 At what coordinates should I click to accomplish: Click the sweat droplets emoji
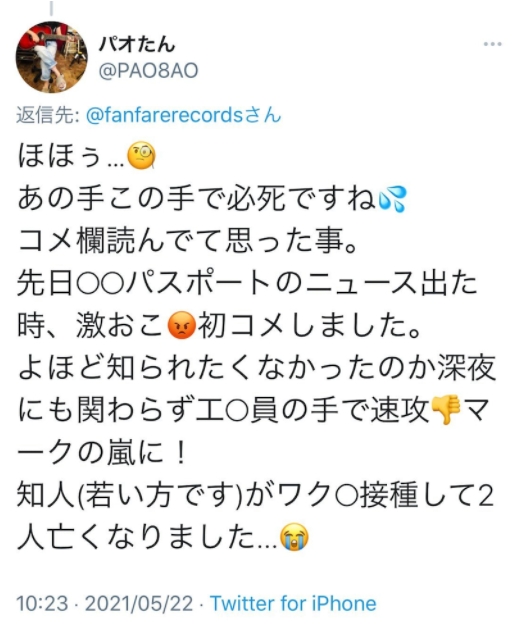click(393, 199)
